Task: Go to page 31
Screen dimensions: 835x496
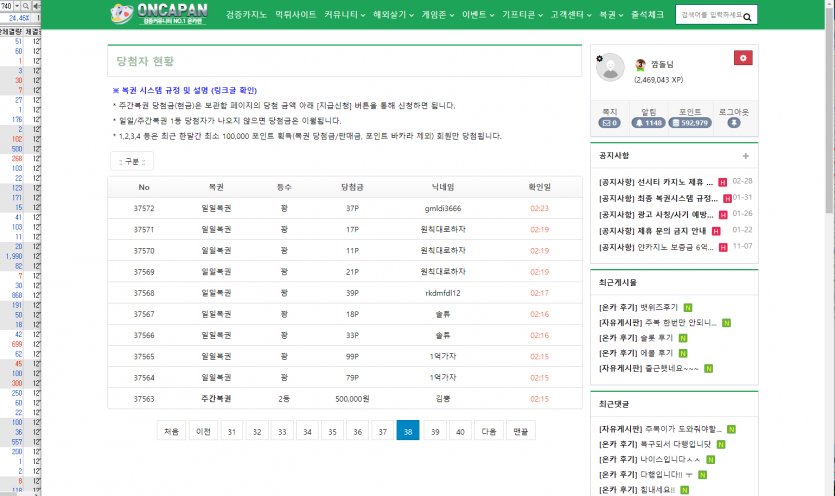Action: [x=232, y=430]
